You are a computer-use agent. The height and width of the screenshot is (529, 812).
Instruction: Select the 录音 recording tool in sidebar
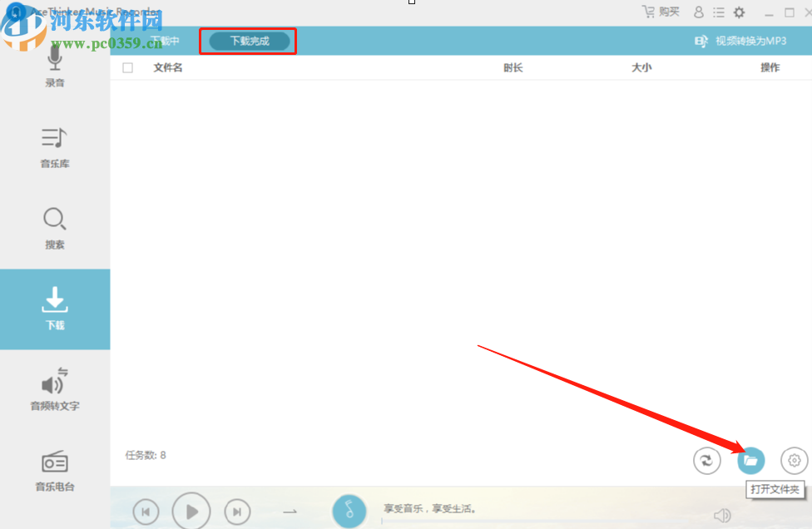[54, 68]
